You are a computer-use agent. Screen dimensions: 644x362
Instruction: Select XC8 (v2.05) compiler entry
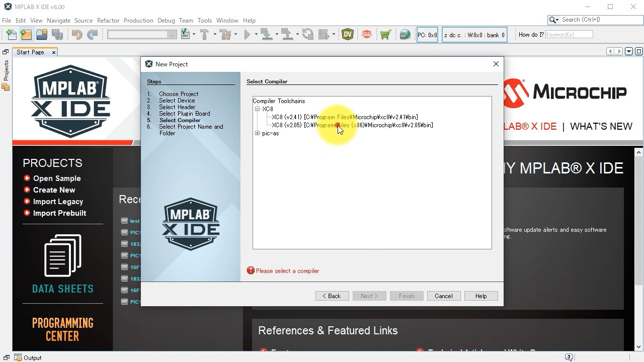(352, 125)
